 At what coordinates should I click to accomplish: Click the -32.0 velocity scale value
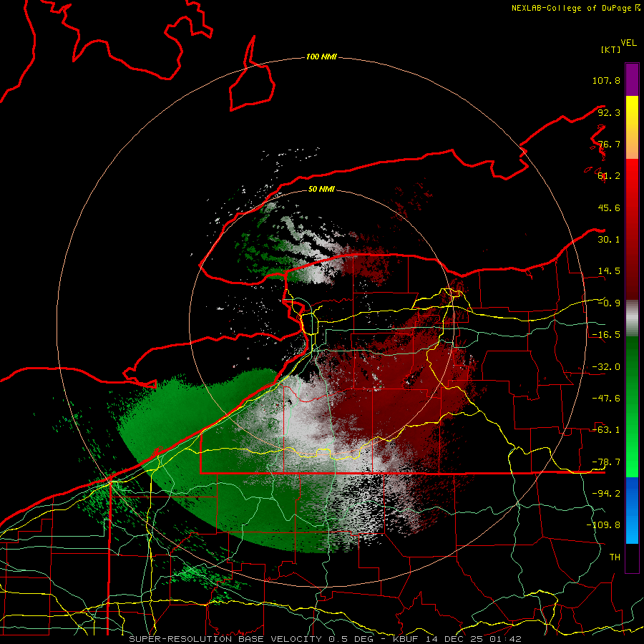click(x=606, y=367)
